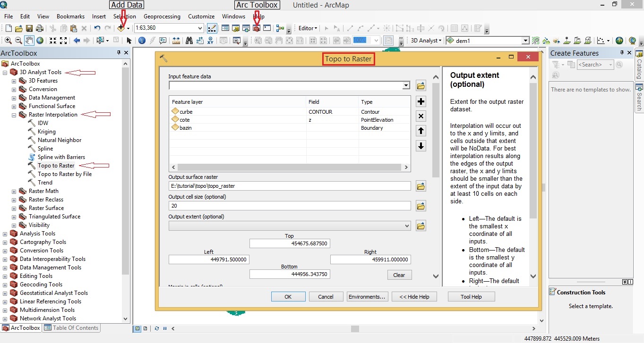Move the feature layer row up with the arrow
This screenshot has height=343, width=644.
coord(421,131)
